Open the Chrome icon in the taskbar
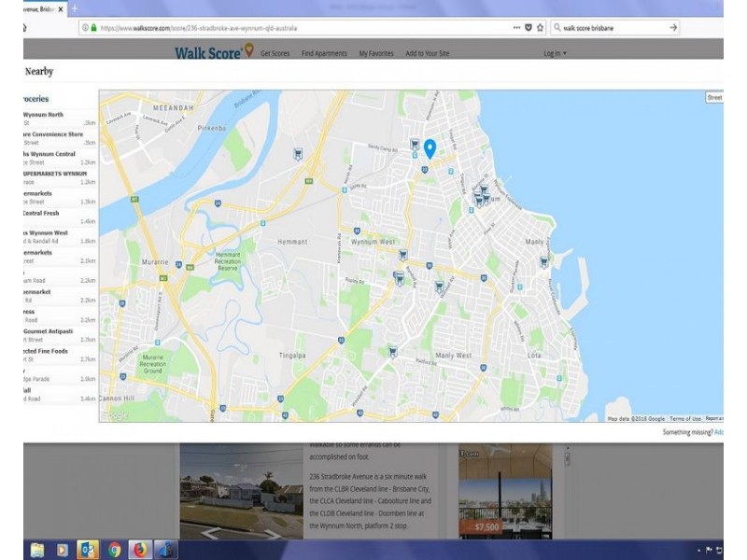This screenshot has width=747, height=560. coord(114,549)
